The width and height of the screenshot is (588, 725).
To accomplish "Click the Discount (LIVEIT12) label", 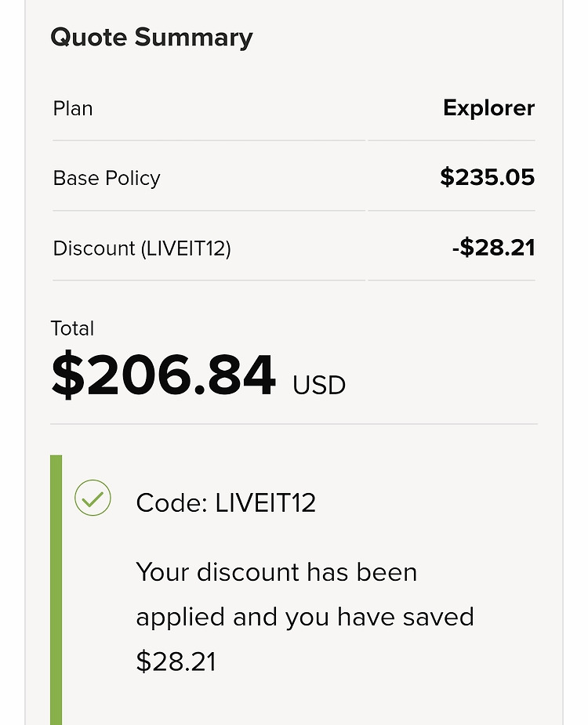I will point(142,248).
